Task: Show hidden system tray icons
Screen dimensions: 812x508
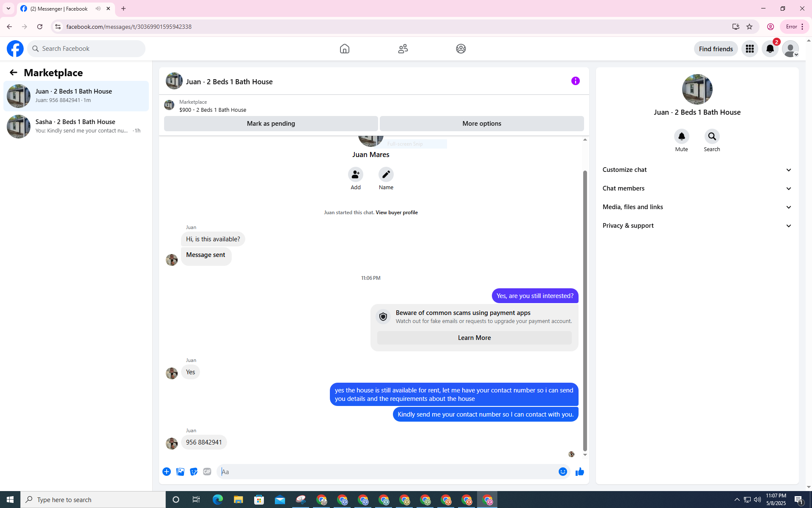Action: [x=737, y=500]
